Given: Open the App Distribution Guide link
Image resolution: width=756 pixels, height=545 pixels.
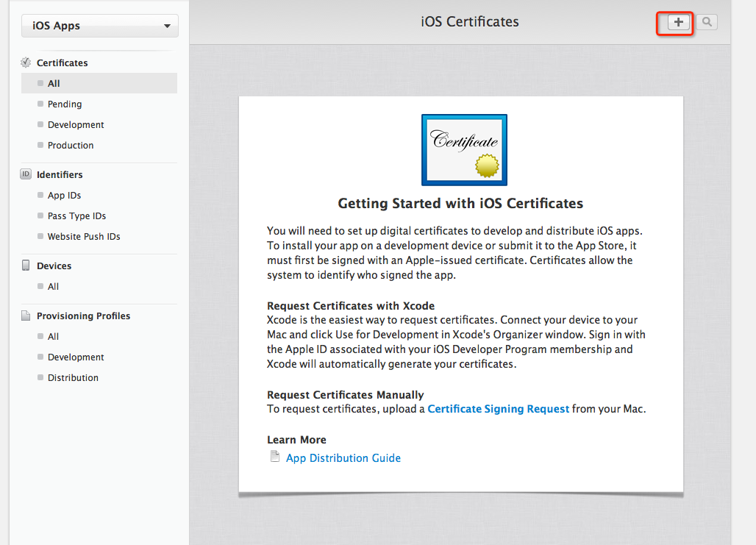Looking at the screenshot, I should tap(343, 458).
